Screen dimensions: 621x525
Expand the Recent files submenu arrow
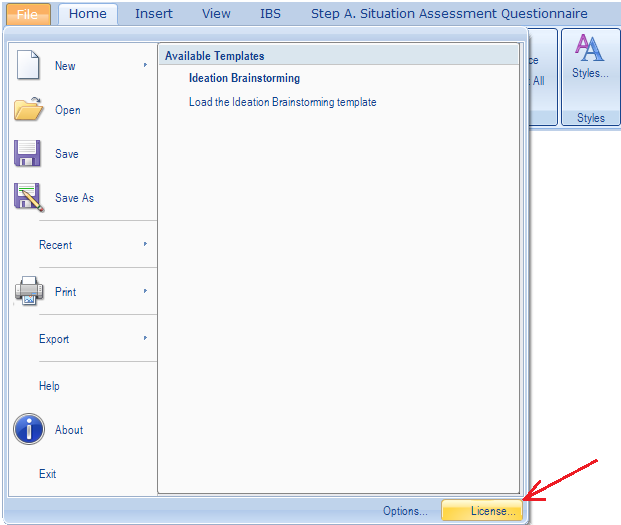[145, 245]
